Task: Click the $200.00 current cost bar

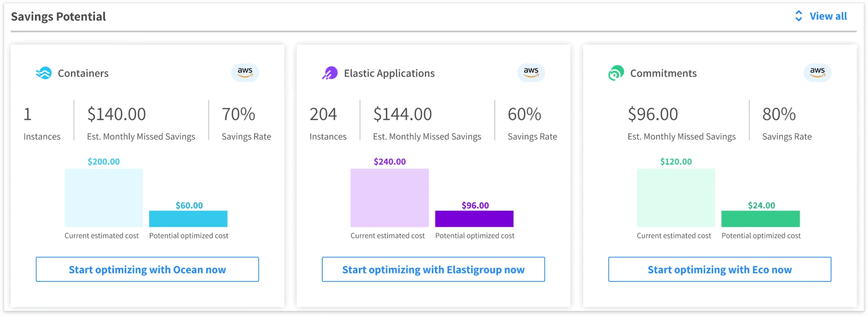Action: point(104,198)
